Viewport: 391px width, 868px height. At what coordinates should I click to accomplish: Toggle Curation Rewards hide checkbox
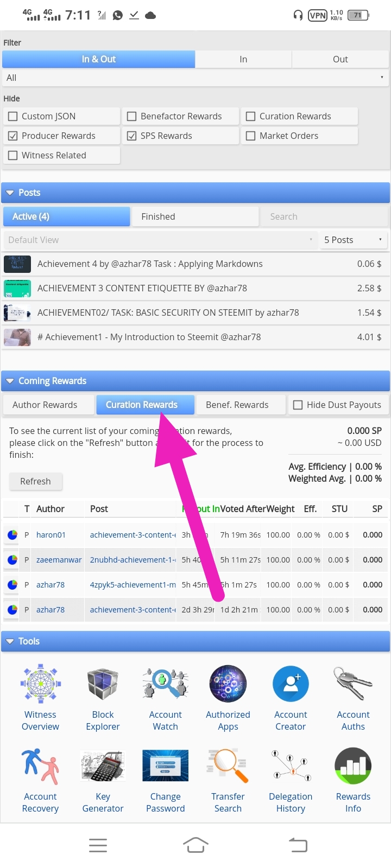pyautogui.click(x=250, y=116)
